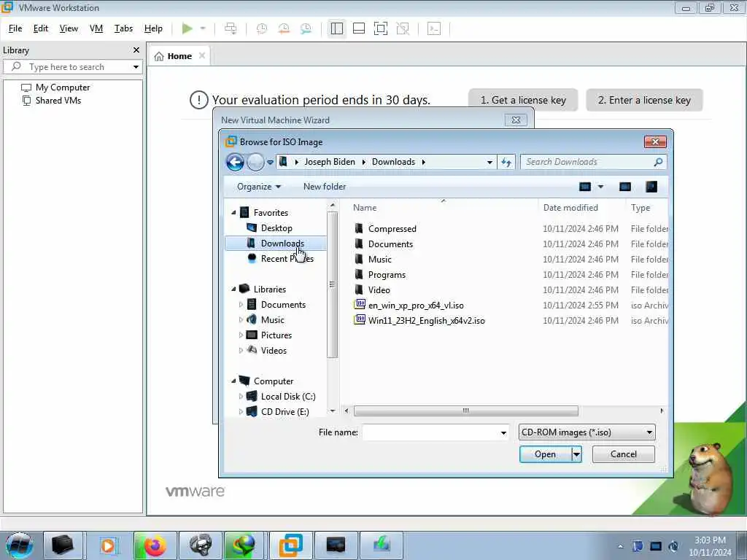
Task: Open the View menu
Action: 69,28
